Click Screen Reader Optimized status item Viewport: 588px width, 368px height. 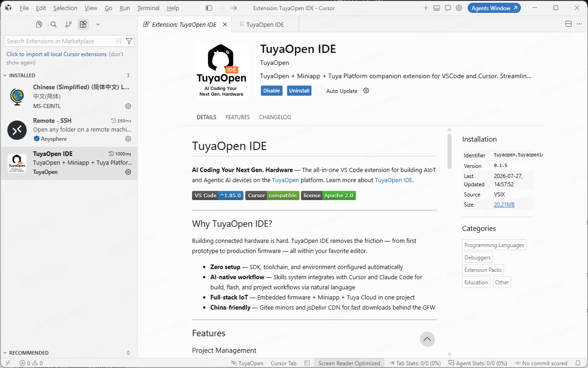[349, 363]
